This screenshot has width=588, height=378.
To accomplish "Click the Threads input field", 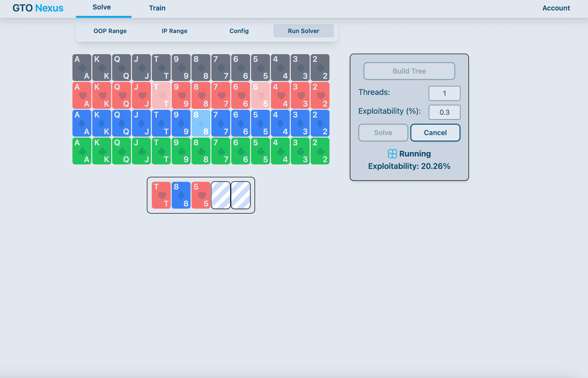I will pyautogui.click(x=444, y=93).
